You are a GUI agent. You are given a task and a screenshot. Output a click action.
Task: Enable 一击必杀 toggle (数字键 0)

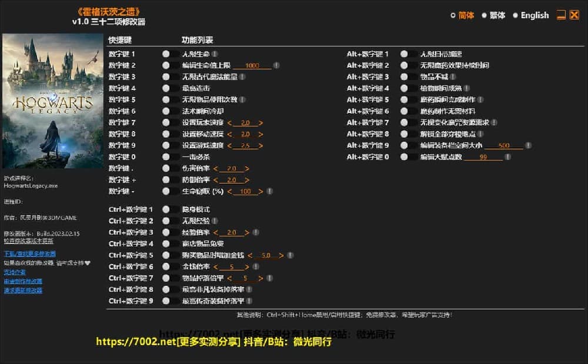pos(170,156)
